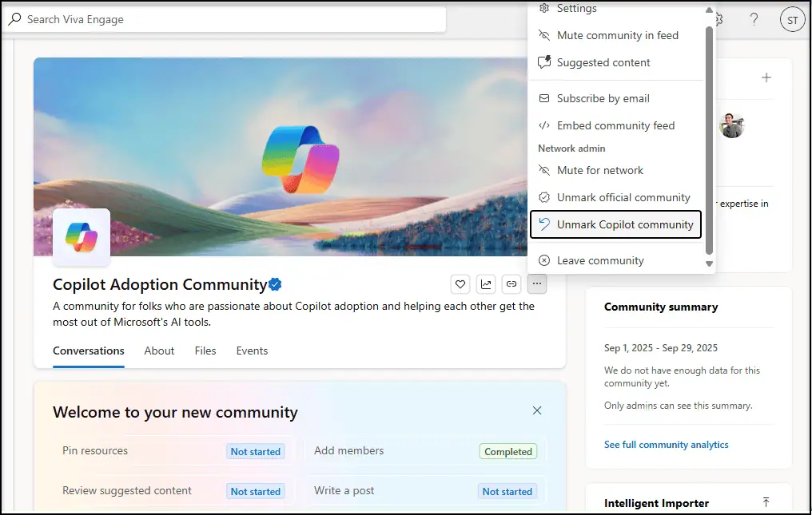Open Settings via the gear icon in header
The width and height of the screenshot is (812, 515).
coord(717,18)
